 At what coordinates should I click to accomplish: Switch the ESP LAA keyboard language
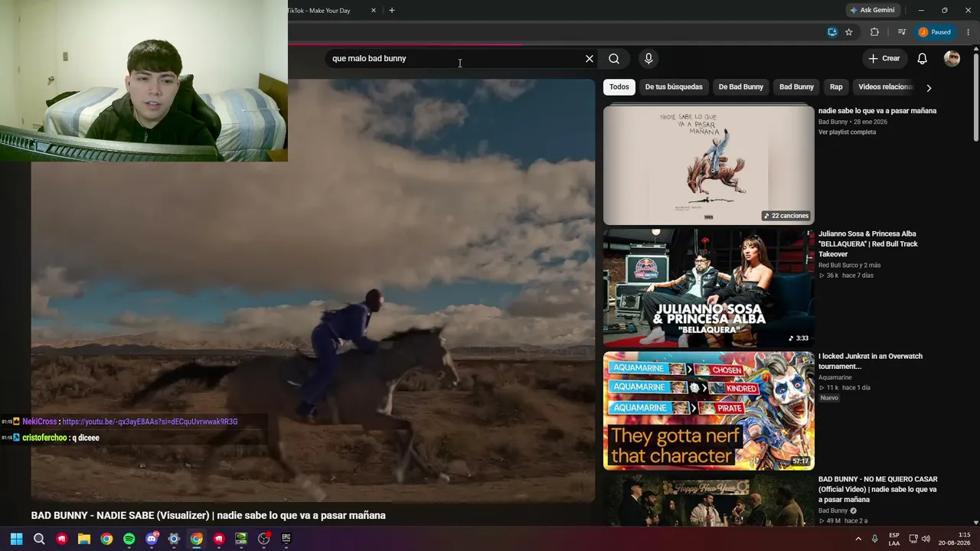(x=894, y=539)
